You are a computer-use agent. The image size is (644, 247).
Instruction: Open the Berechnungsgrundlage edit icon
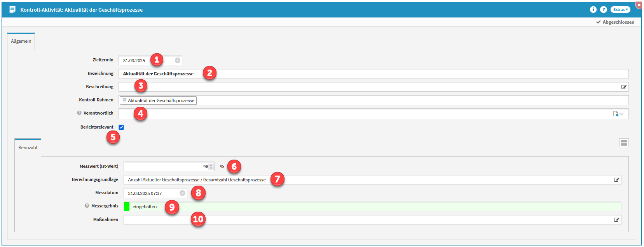[616, 180]
